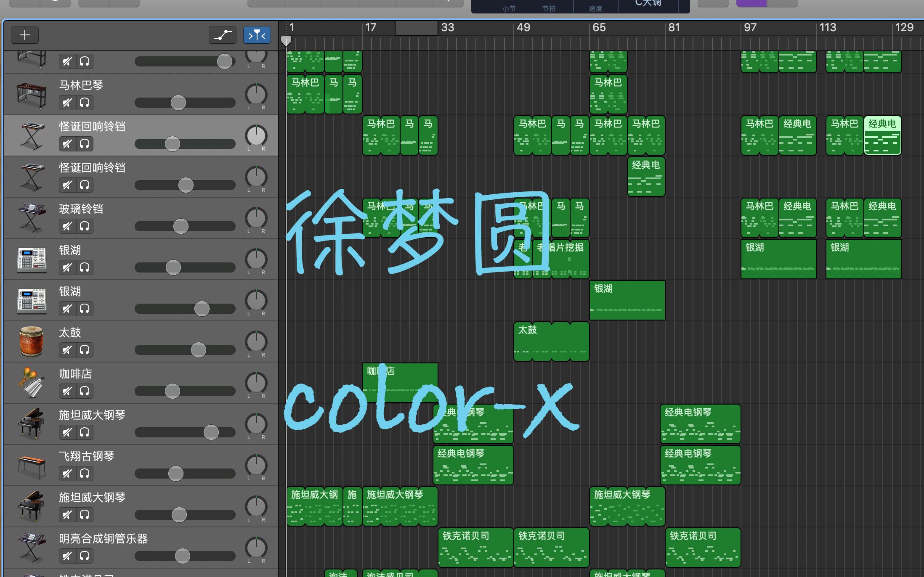
Task: Click the first 银湖 drum machine icon
Action: coord(31,259)
